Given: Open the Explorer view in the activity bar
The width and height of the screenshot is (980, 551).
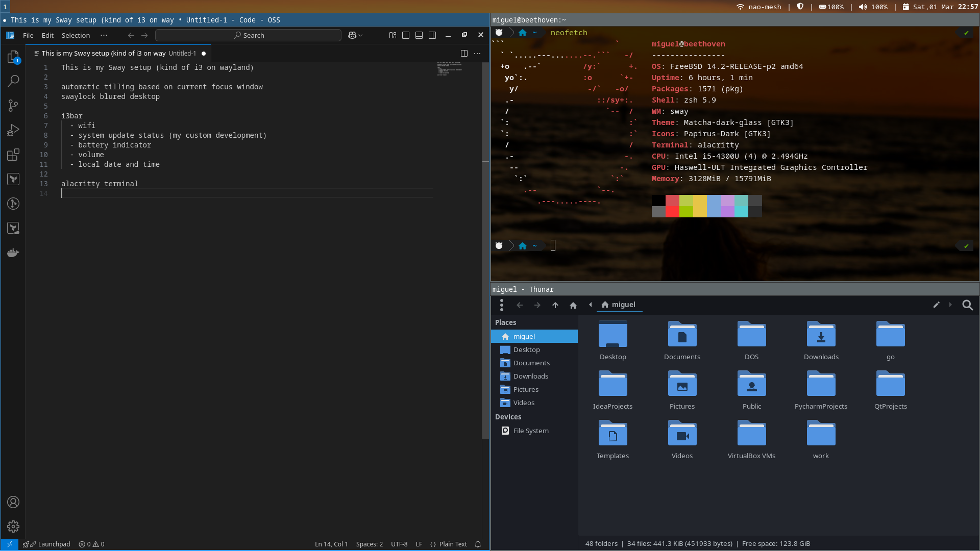Looking at the screenshot, I should 13,56.
